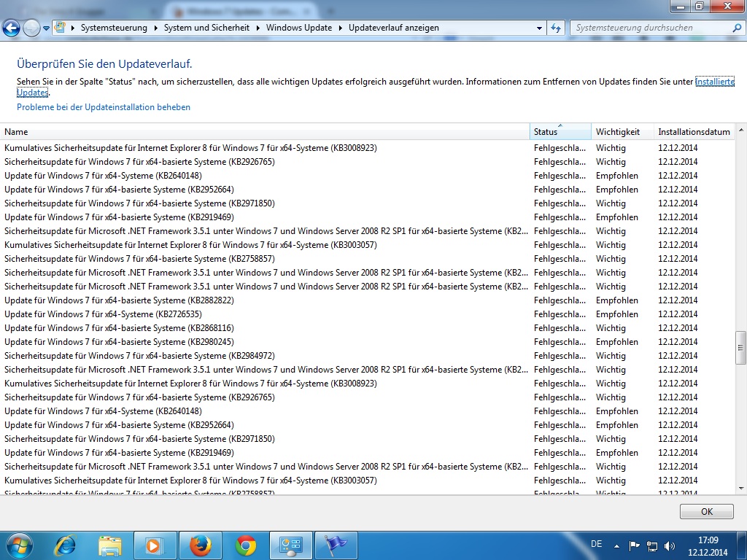
Task: Expand arrow after System und Sicherheit breadcrumb
Action: click(x=258, y=28)
